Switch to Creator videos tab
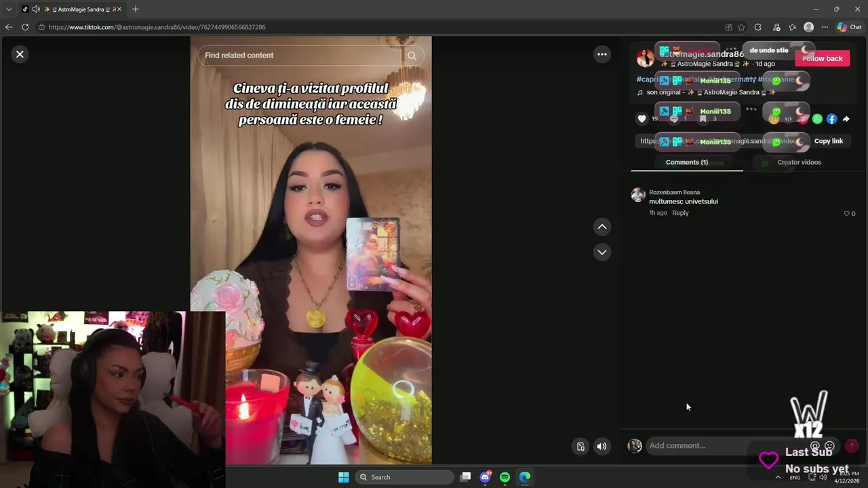The height and width of the screenshot is (488, 868). (799, 163)
